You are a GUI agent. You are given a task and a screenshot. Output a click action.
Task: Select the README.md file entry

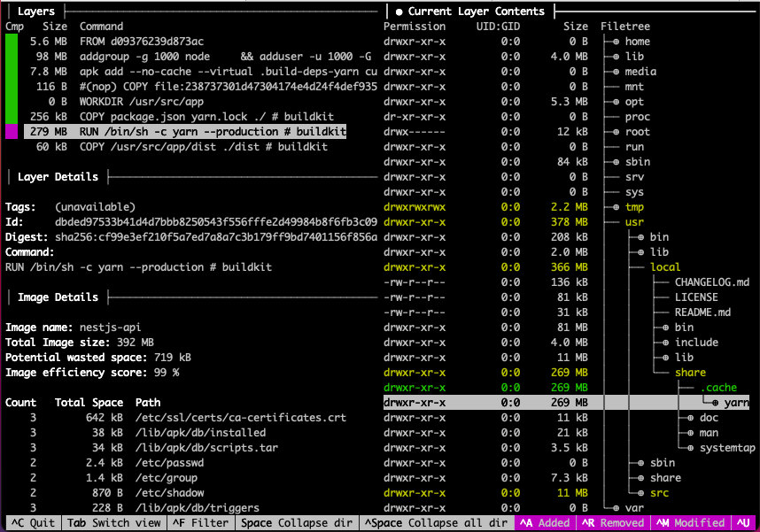tap(702, 312)
